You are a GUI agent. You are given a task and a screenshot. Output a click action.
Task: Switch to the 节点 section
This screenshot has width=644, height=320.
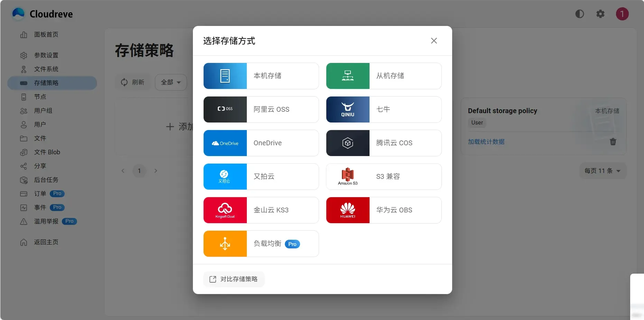[x=39, y=97]
